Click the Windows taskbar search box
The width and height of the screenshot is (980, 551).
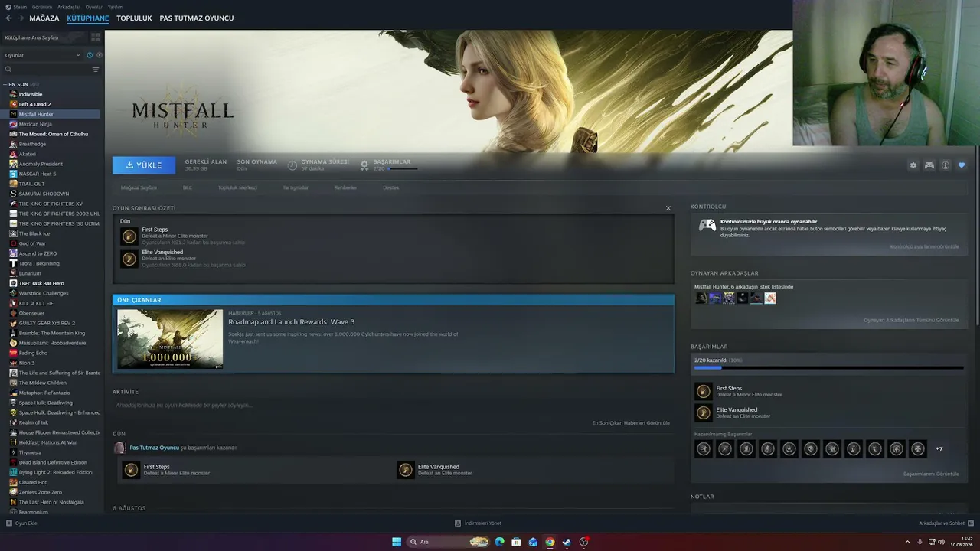(x=449, y=542)
